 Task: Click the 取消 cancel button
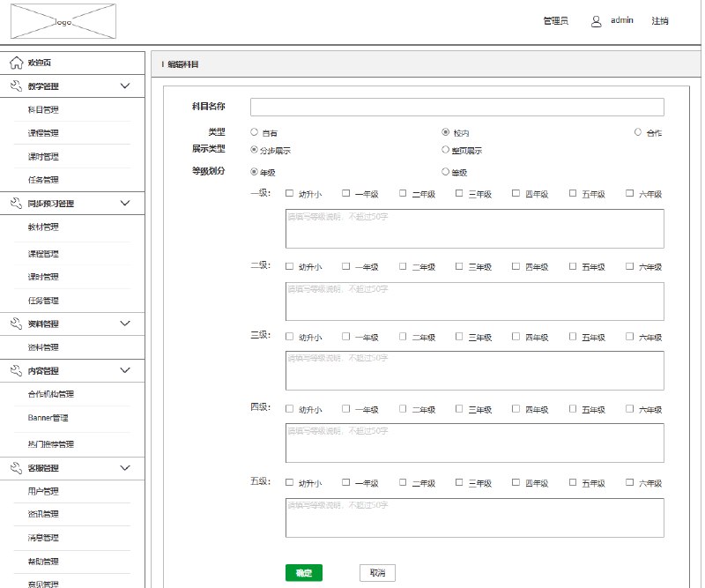point(378,573)
